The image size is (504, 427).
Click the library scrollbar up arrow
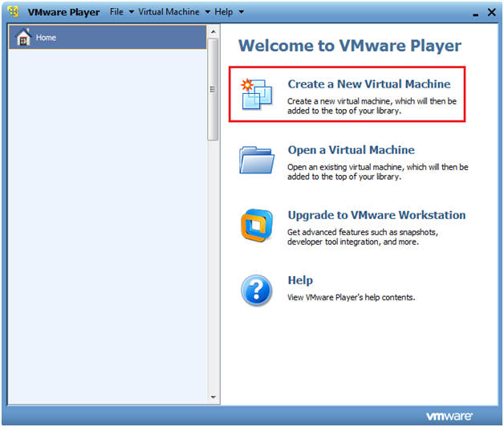tap(213, 32)
